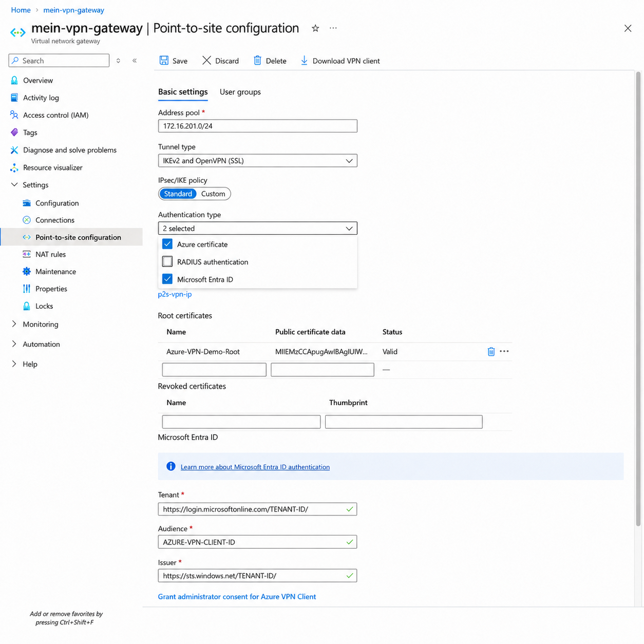Click the Tenant URL field
The image size is (644, 644).
tap(258, 509)
